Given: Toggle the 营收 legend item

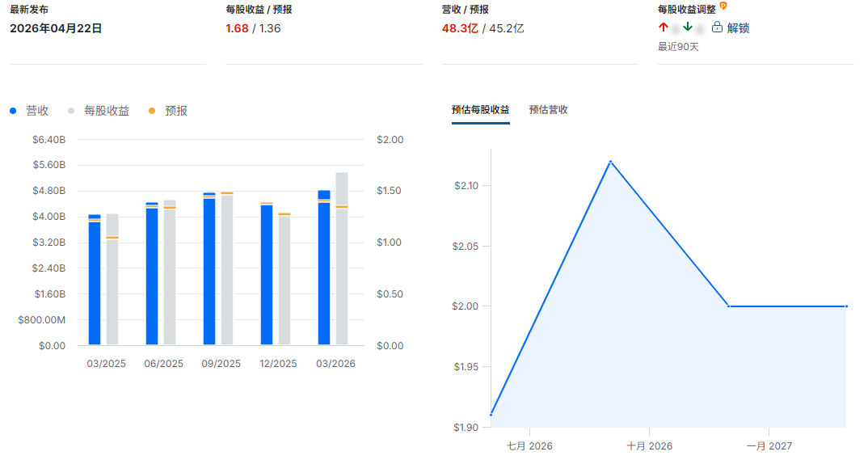Looking at the screenshot, I should point(29,111).
